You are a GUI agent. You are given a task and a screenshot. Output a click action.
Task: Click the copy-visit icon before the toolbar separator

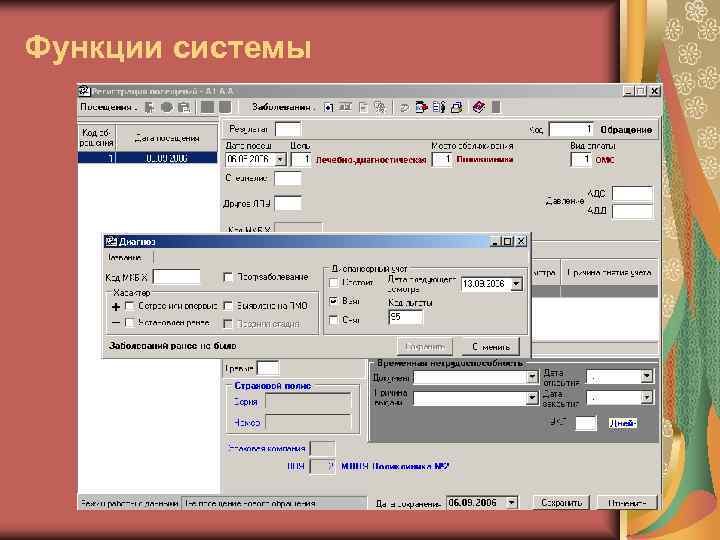[184, 107]
